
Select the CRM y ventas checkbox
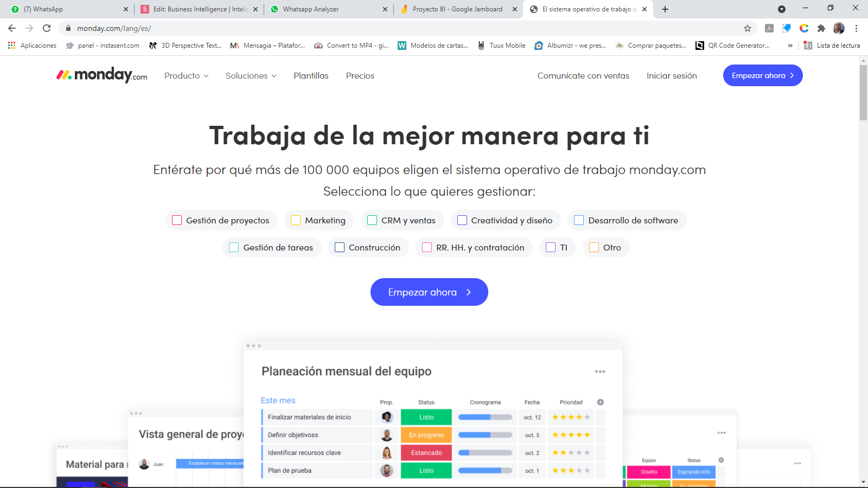[372, 220]
